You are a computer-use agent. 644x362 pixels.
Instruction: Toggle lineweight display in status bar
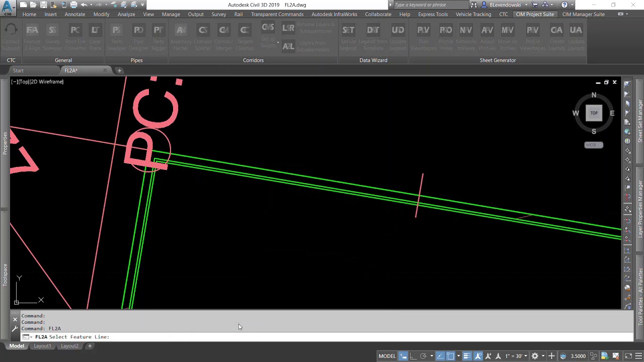(x=467, y=356)
